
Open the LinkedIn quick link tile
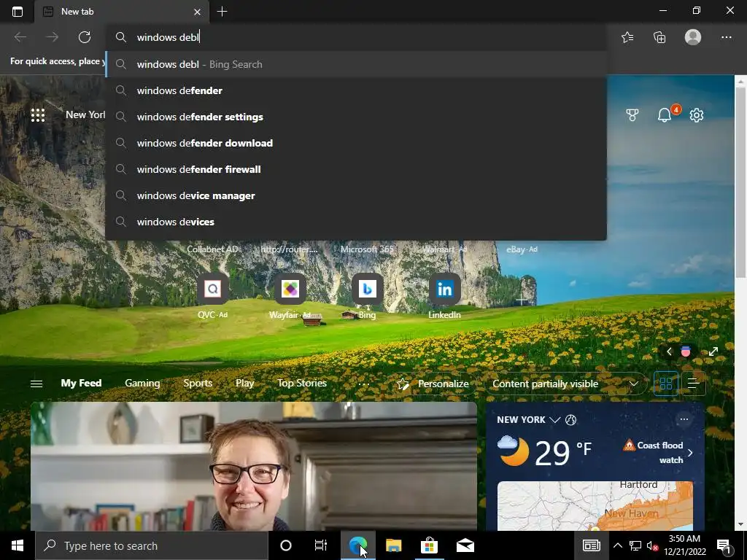pos(444,289)
